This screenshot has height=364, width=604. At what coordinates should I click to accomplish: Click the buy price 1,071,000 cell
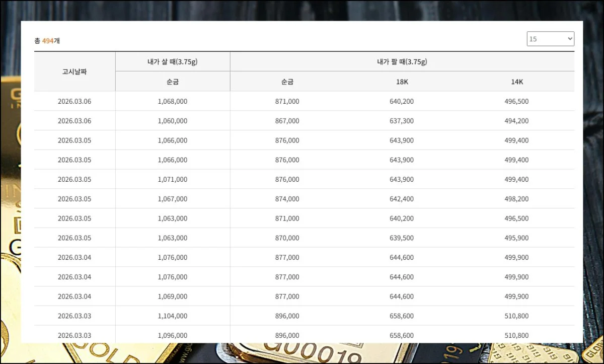point(172,179)
